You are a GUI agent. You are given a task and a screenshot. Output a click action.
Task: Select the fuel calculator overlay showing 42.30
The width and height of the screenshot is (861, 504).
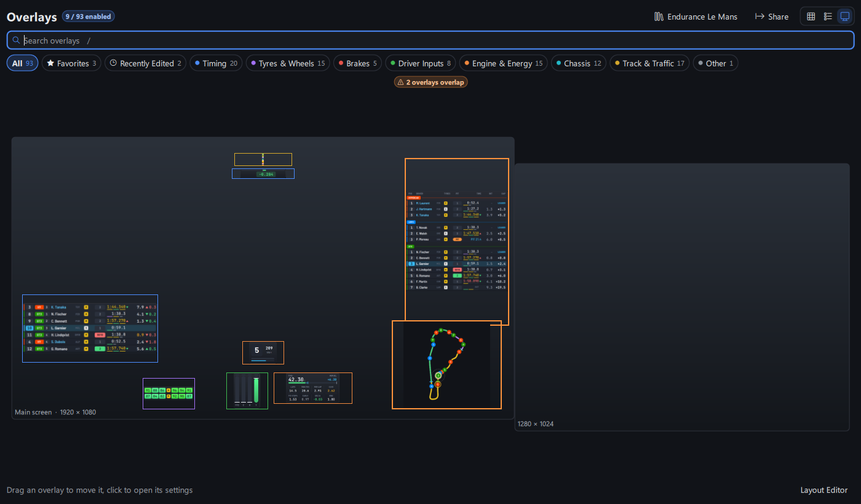(313, 388)
